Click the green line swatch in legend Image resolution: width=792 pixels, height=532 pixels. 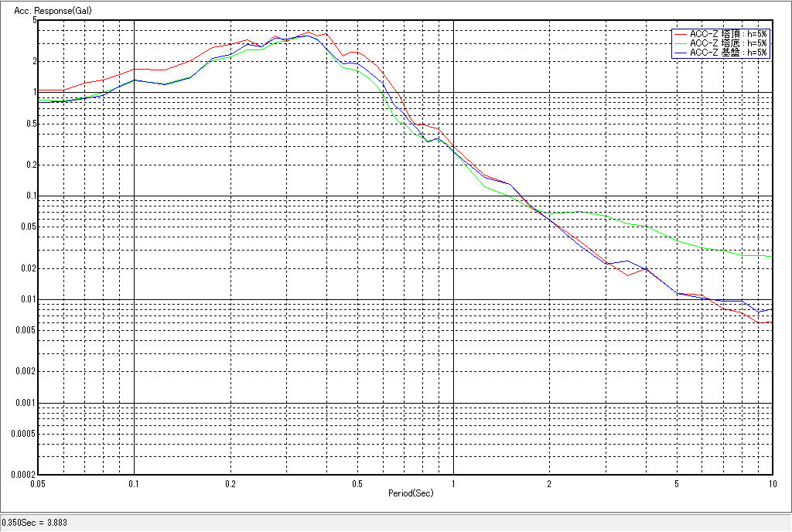[680, 43]
